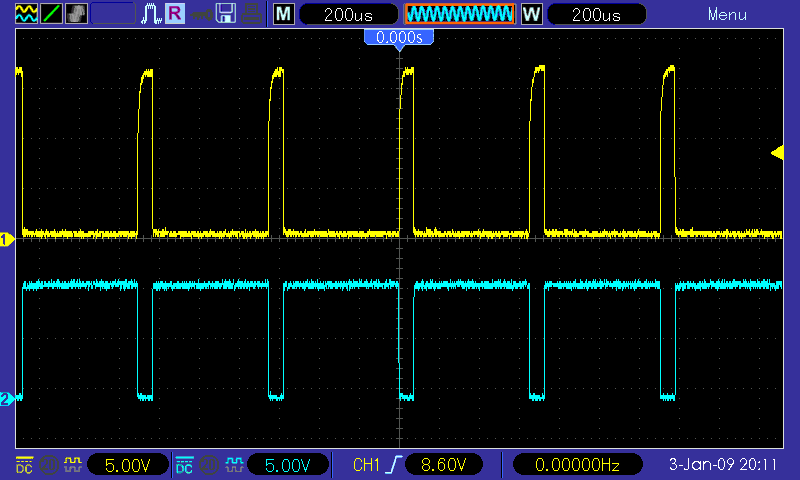
Task: Click the W window timebase icon
Action: [531, 14]
